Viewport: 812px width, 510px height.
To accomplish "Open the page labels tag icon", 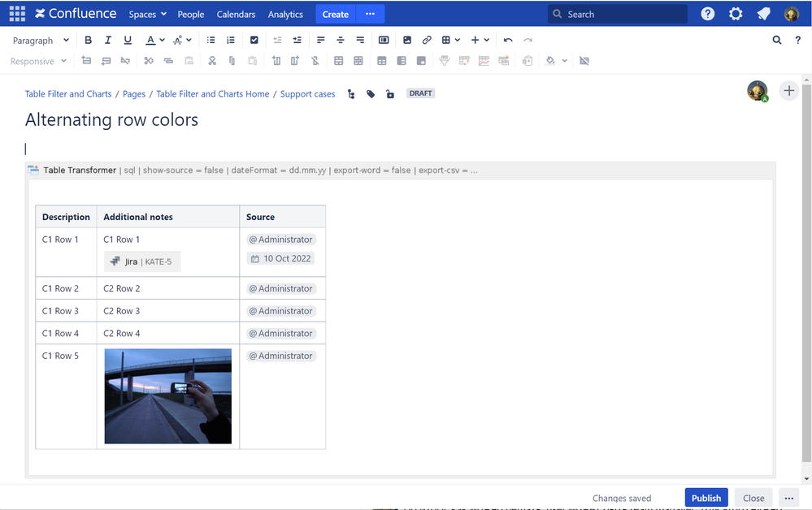I will click(371, 93).
